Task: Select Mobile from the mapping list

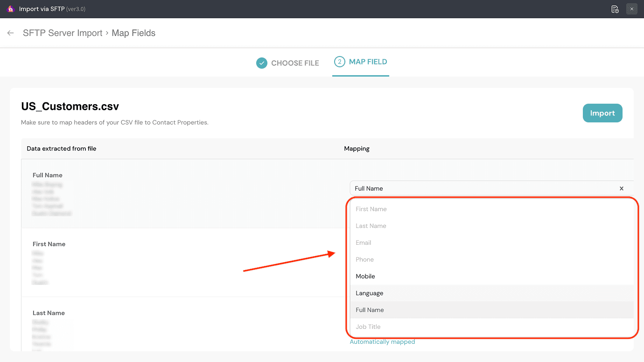Action: coord(365,277)
